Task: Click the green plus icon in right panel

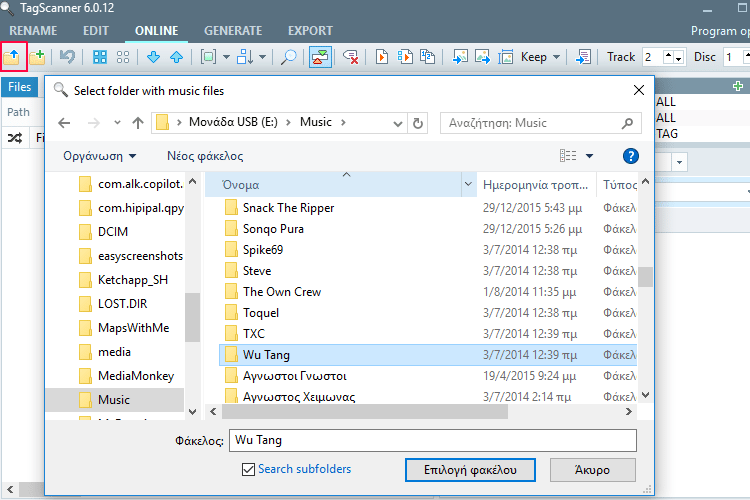Action: pos(738,86)
